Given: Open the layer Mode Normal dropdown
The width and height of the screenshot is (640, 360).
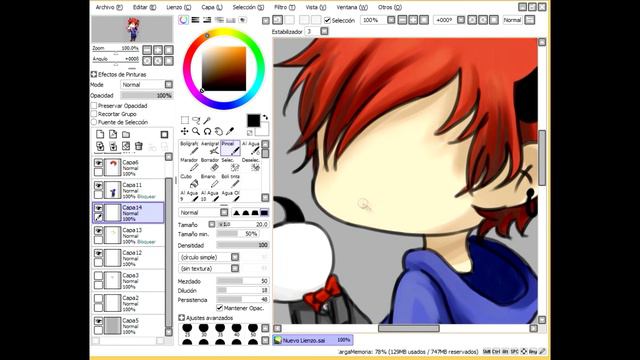Looking at the screenshot, I should pyautogui.click(x=169, y=84).
